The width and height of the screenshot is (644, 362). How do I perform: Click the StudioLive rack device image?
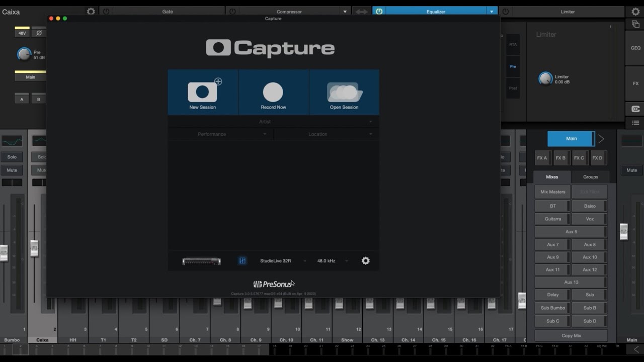[201, 261]
